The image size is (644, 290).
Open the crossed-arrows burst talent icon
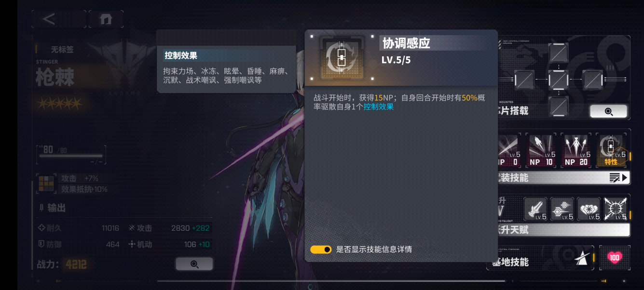[616, 209]
